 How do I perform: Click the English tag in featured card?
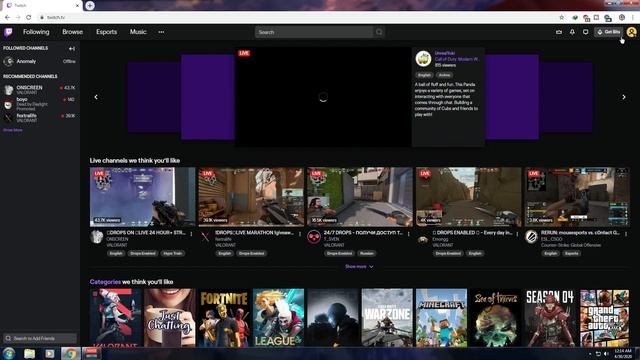point(424,75)
